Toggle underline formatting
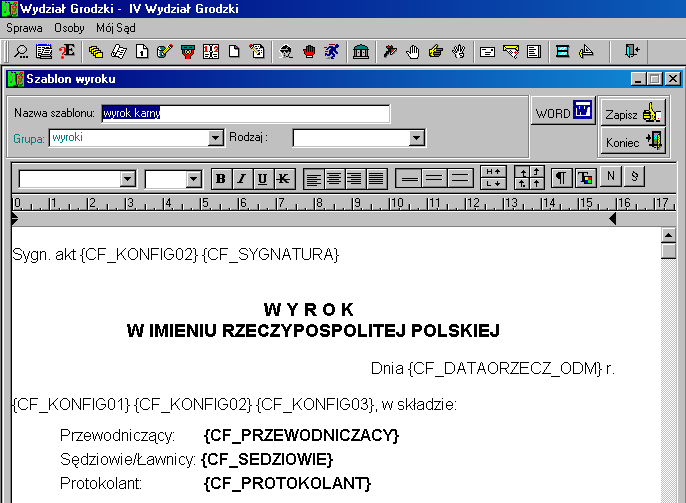686x503 pixels. click(x=262, y=179)
